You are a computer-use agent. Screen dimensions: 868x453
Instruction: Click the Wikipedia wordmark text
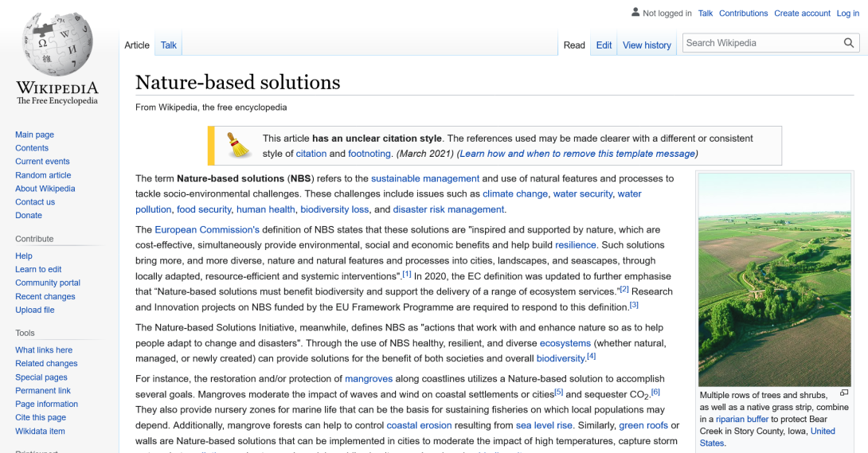(57, 88)
